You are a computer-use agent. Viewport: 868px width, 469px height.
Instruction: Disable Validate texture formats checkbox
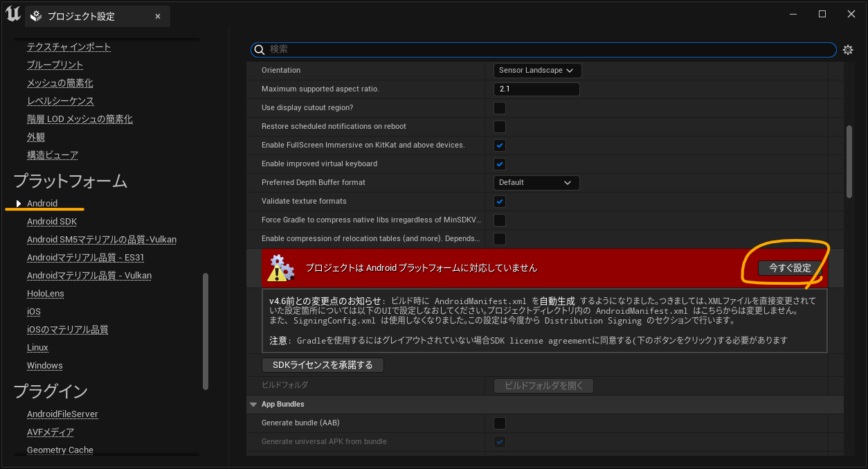[500, 201]
